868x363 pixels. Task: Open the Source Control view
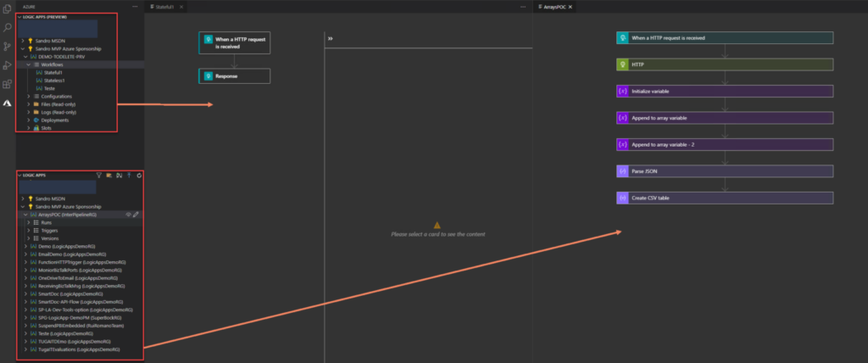7,47
